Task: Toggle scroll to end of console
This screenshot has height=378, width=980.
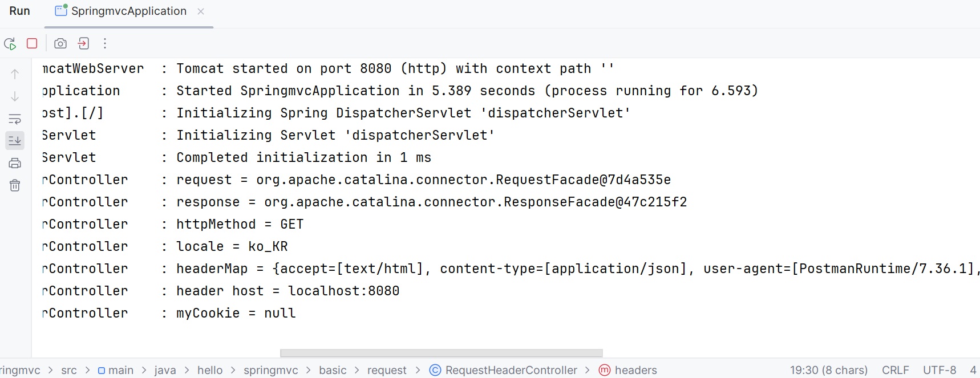Action: click(x=15, y=140)
